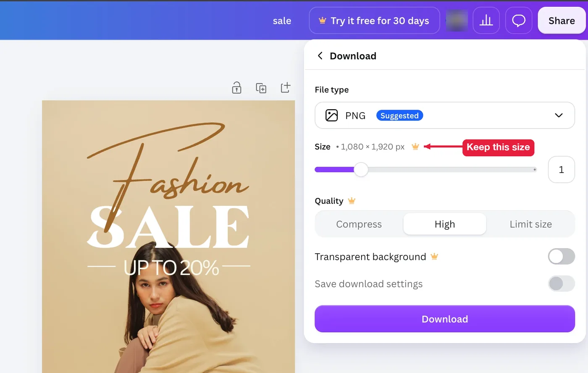
Task: Click the 'Download' panel heading
Action: [353, 56]
